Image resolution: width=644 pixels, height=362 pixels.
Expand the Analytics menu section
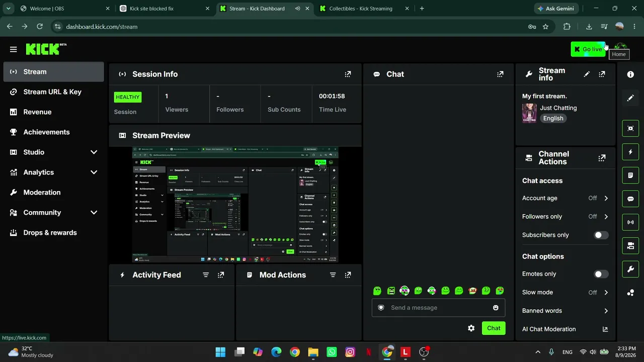pos(54,172)
